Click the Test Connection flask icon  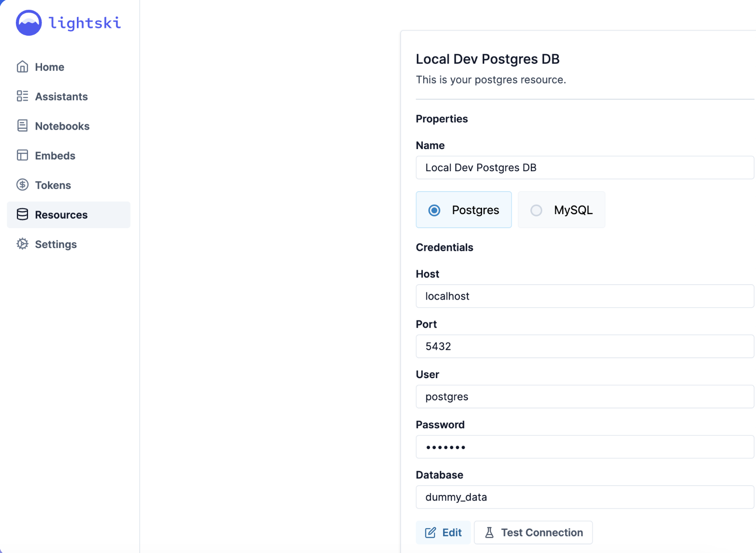pyautogui.click(x=489, y=532)
